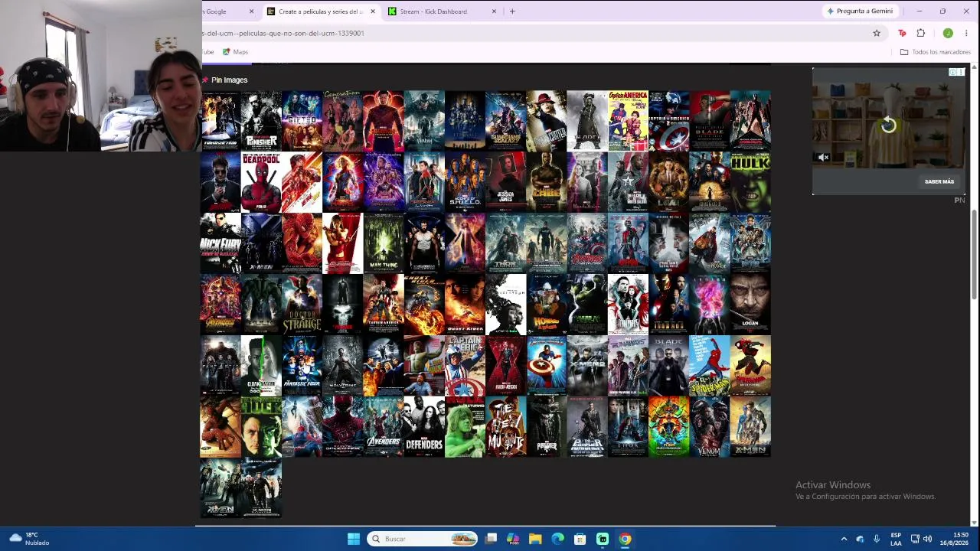Close the Stream - Kick Dashboard tab

click(x=494, y=11)
